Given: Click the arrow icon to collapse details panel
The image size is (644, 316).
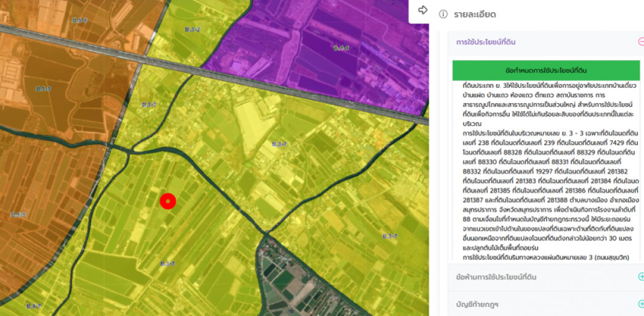Looking at the screenshot, I should (423, 10).
